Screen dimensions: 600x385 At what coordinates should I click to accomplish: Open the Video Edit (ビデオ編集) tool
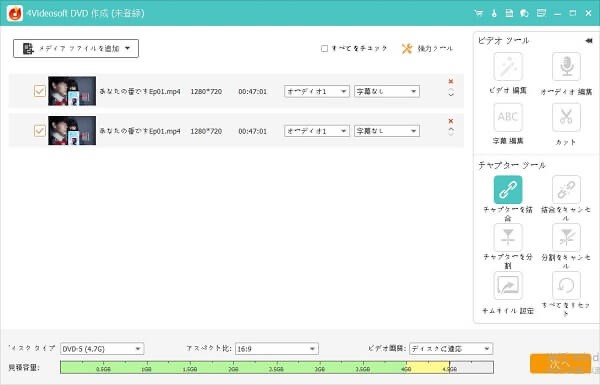(508, 67)
